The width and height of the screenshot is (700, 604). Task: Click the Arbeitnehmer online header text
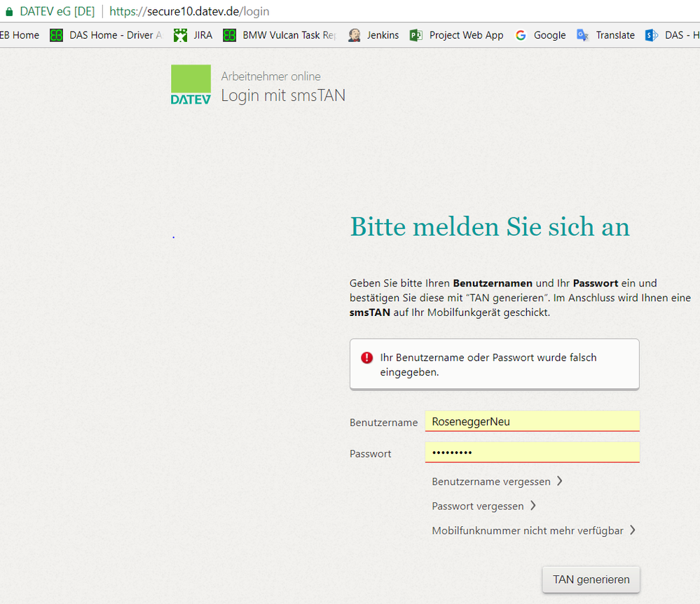click(270, 76)
